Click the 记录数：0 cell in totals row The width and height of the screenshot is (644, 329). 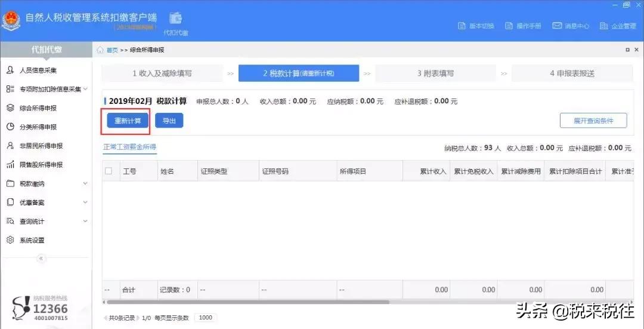[x=177, y=290]
